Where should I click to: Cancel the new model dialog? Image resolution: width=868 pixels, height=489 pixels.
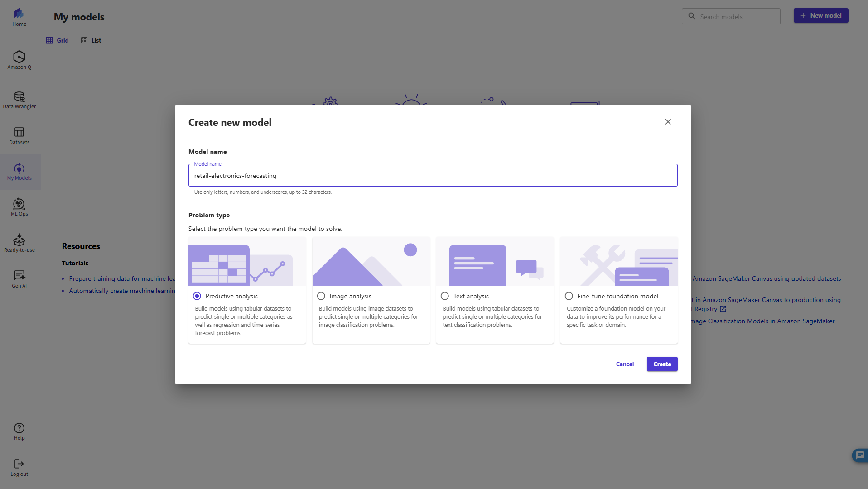tap(625, 364)
